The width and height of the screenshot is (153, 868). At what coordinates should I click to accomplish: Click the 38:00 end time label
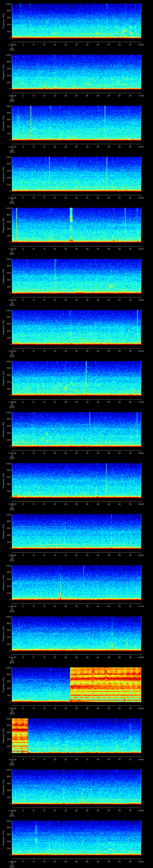[x=141, y=453]
